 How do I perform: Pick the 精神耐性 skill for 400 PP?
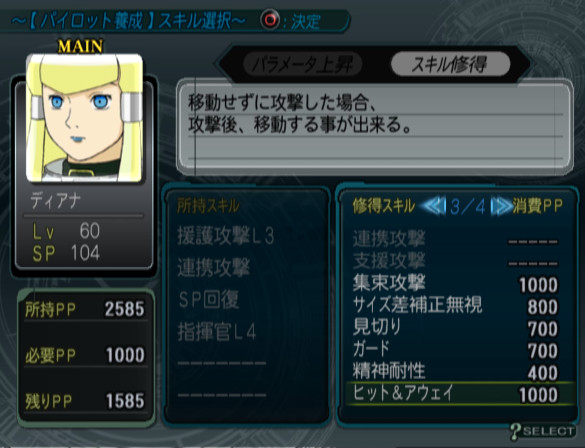(455, 372)
